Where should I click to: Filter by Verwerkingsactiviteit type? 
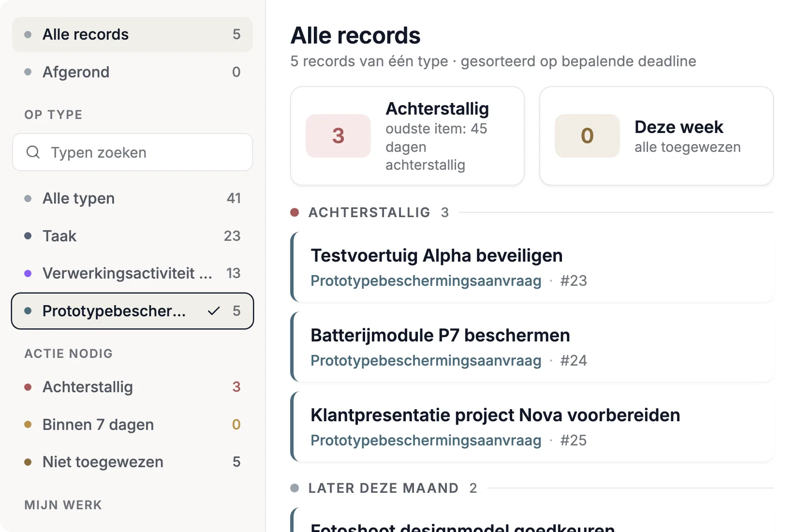coord(132,273)
